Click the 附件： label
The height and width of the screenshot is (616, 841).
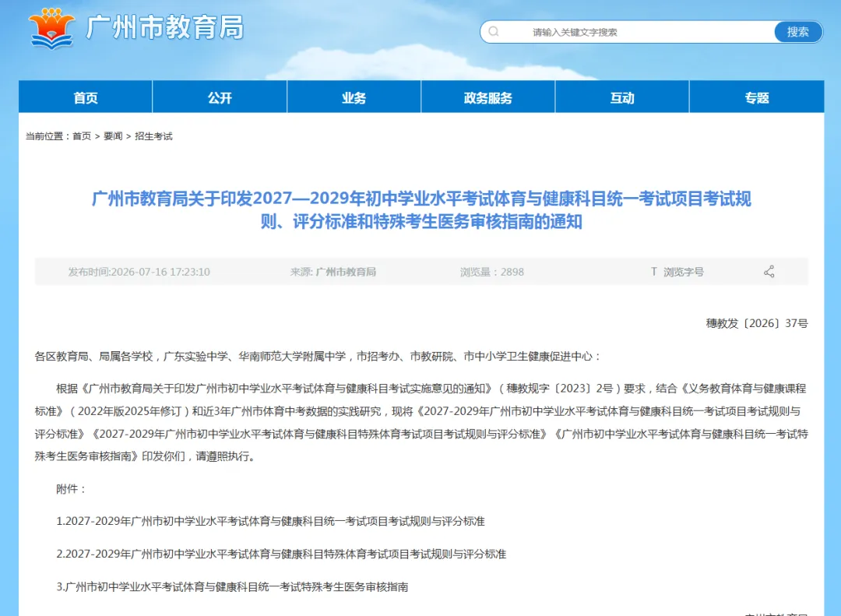(x=72, y=489)
